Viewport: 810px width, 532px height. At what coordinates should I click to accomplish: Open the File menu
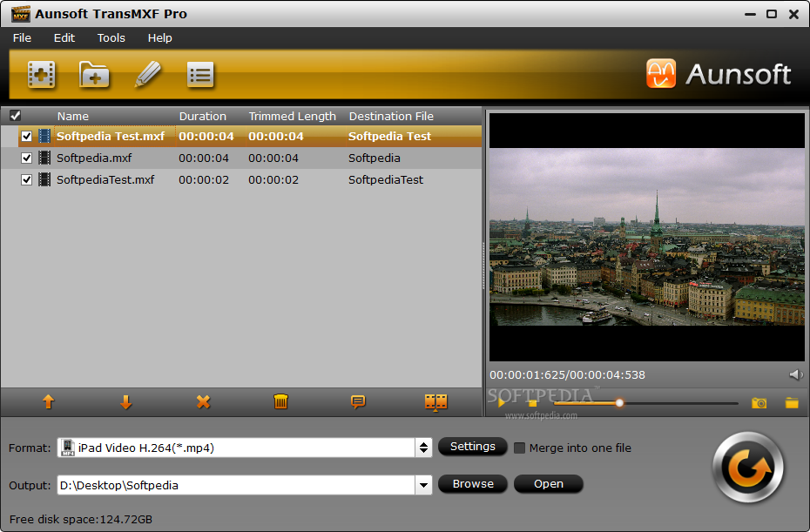[x=23, y=37]
